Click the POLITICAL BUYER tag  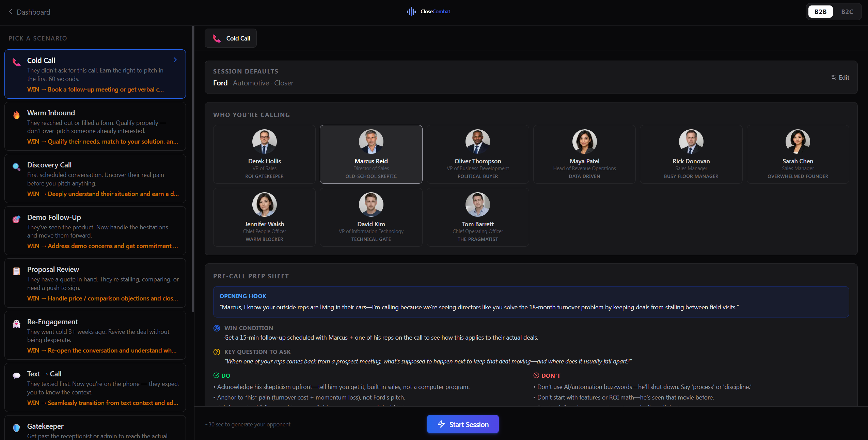coord(478,176)
